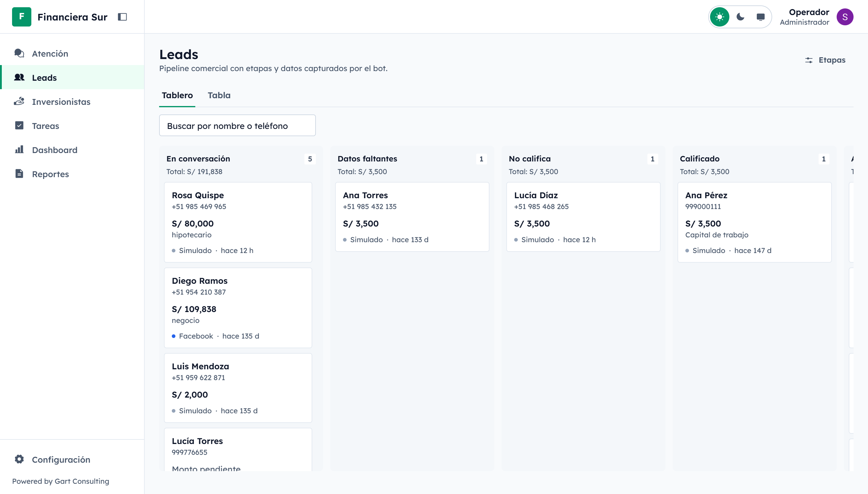868x494 pixels.
Task: Click the En conversación column title
Action: (x=198, y=158)
